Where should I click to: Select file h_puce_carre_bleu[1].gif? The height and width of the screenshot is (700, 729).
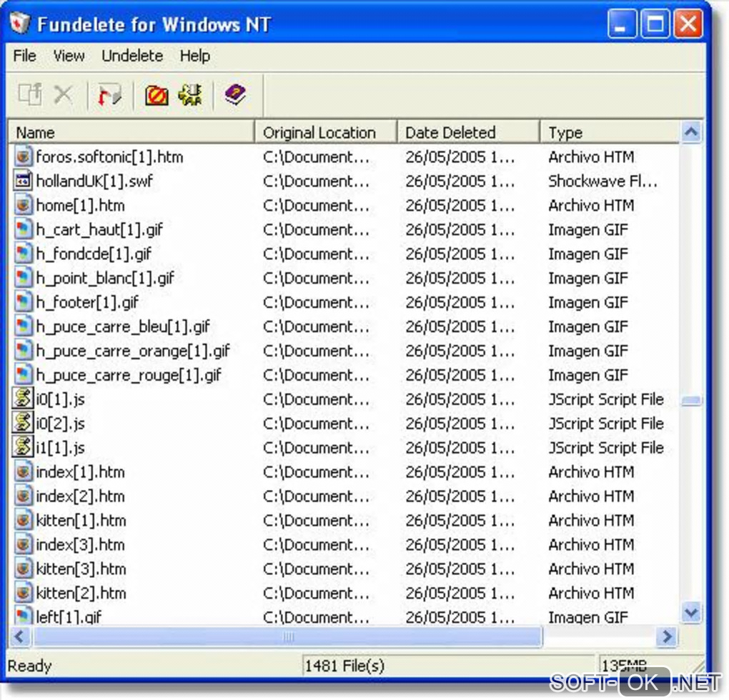pos(123,326)
